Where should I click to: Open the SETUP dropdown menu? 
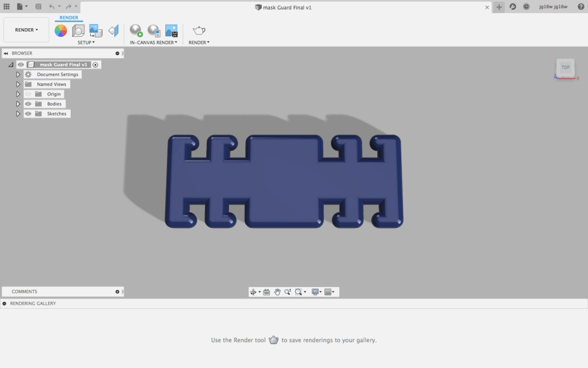point(86,43)
